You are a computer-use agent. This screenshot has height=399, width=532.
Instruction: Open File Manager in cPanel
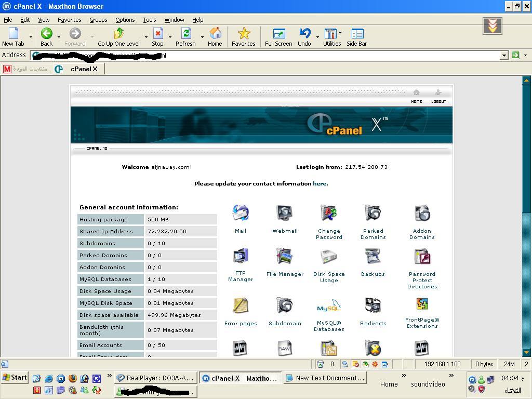(x=285, y=257)
